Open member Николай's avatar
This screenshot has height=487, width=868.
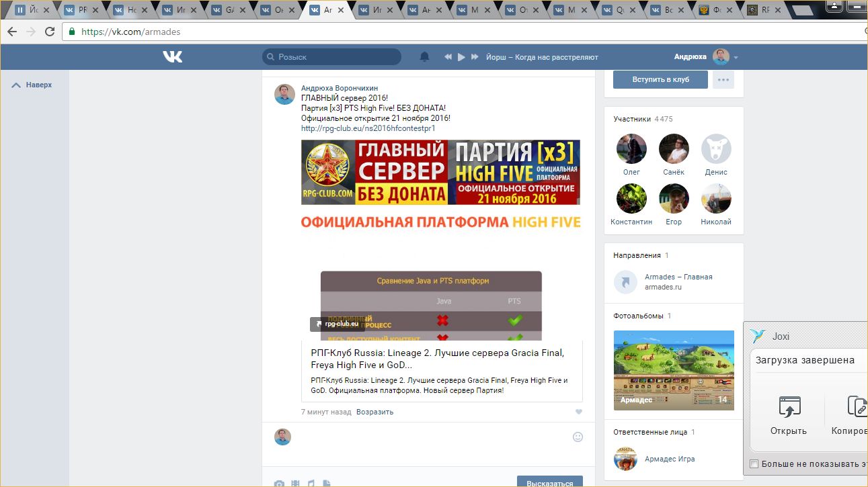point(716,199)
